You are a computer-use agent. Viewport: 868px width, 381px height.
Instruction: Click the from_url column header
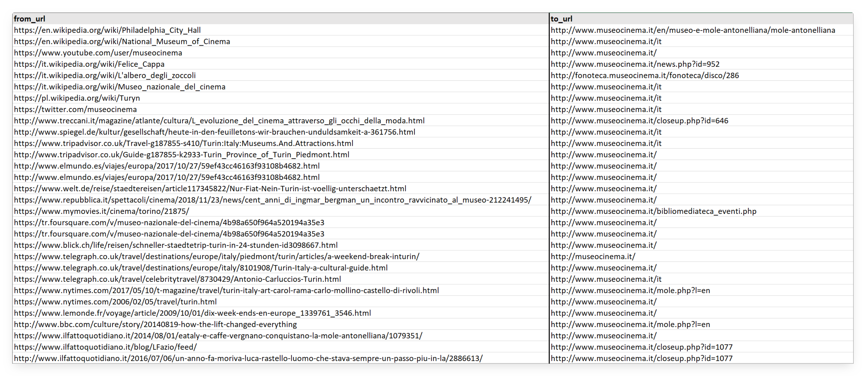coord(29,19)
